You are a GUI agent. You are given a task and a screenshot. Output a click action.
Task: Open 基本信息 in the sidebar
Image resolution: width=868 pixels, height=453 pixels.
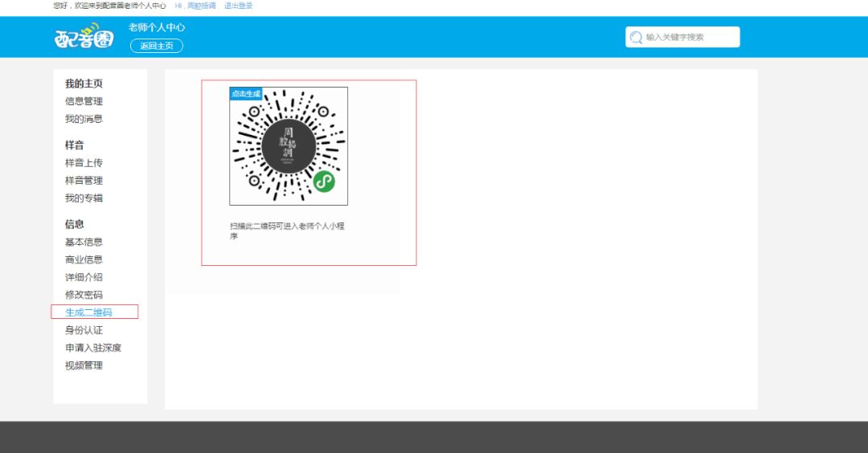coord(84,242)
